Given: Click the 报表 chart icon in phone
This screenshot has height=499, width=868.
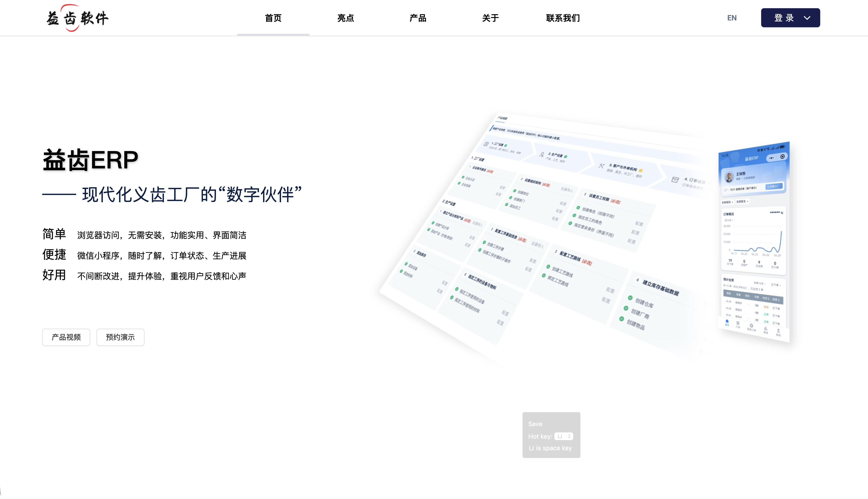Looking at the screenshot, I should tap(765, 328).
